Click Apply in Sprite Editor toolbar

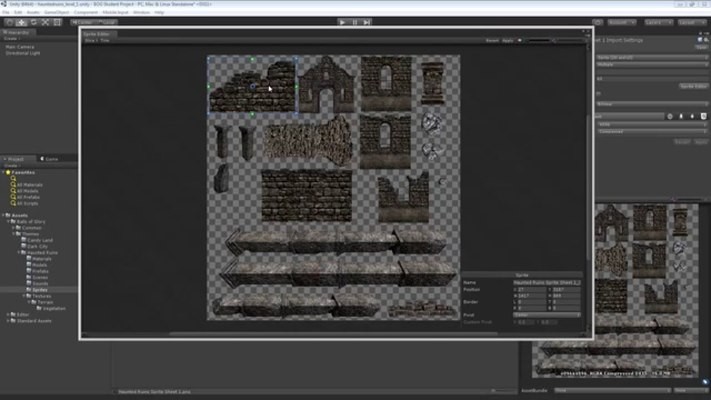click(507, 40)
